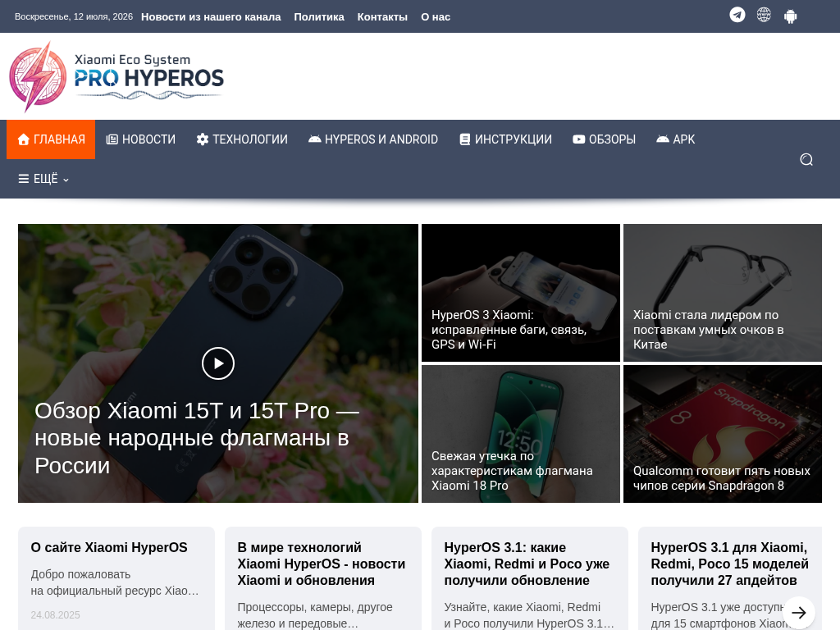The height and width of the screenshot is (630, 840).
Task: Open card HyperOS 3.1 для Xiaomi 15 моделей
Action: [x=729, y=564]
